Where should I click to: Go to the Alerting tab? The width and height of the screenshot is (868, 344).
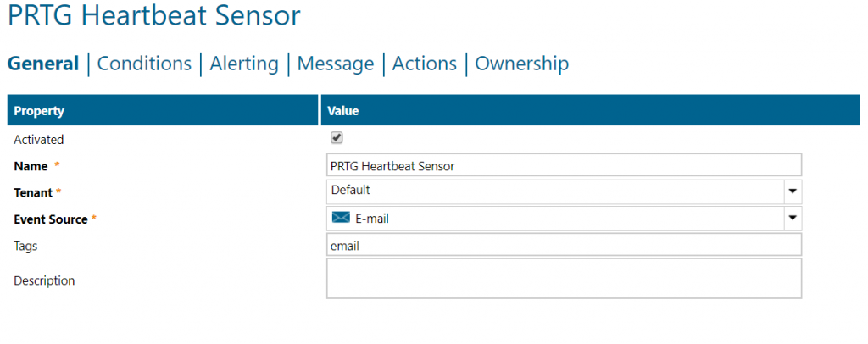(244, 64)
